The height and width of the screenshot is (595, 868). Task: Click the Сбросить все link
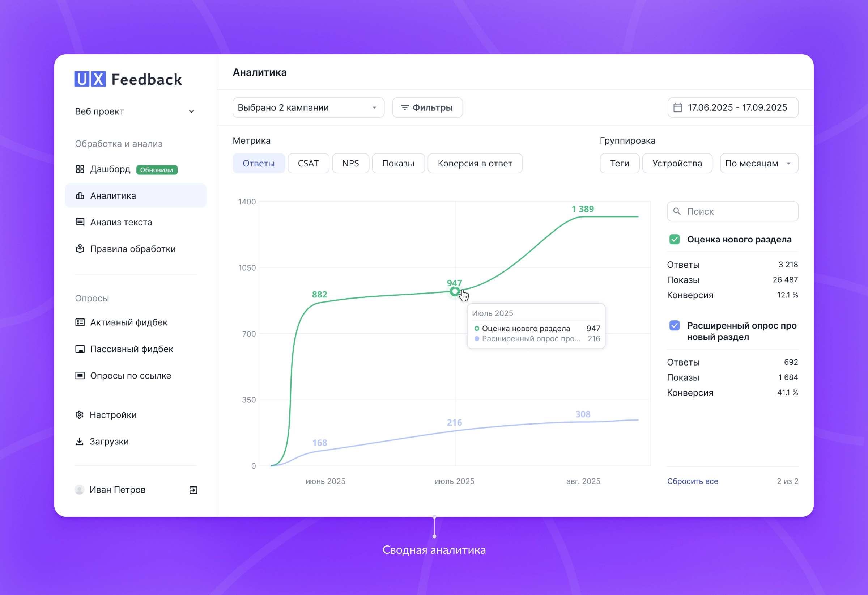pos(693,481)
